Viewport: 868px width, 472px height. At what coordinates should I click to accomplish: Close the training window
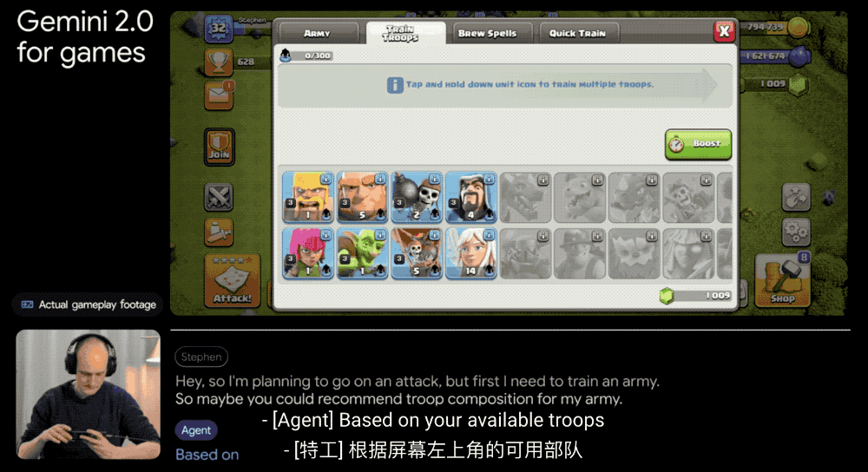[x=724, y=31]
